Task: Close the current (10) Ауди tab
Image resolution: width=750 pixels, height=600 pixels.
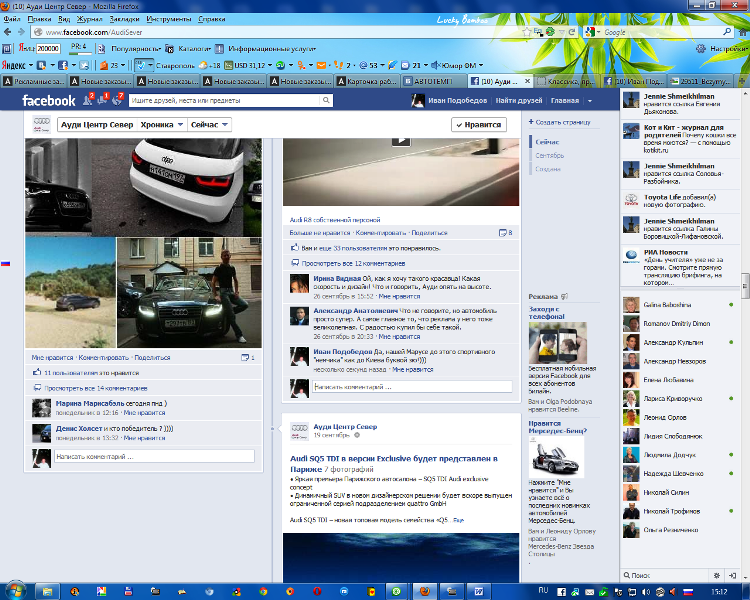Action: tap(528, 81)
